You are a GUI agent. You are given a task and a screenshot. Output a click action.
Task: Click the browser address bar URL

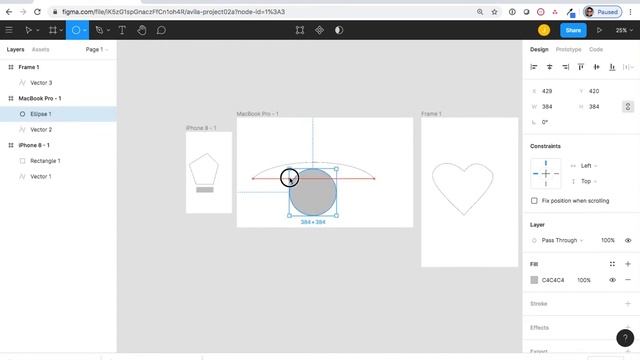click(173, 12)
